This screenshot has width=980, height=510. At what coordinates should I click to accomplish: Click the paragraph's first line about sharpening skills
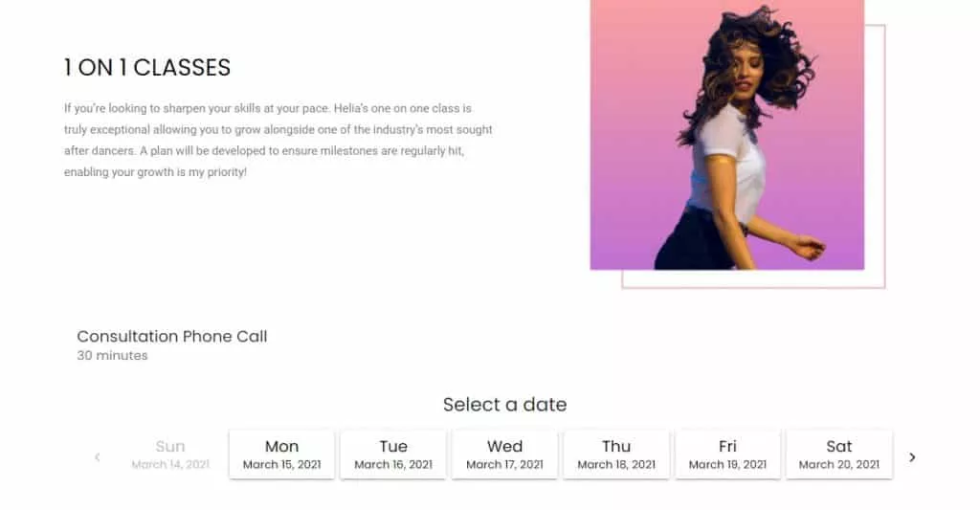click(268, 109)
